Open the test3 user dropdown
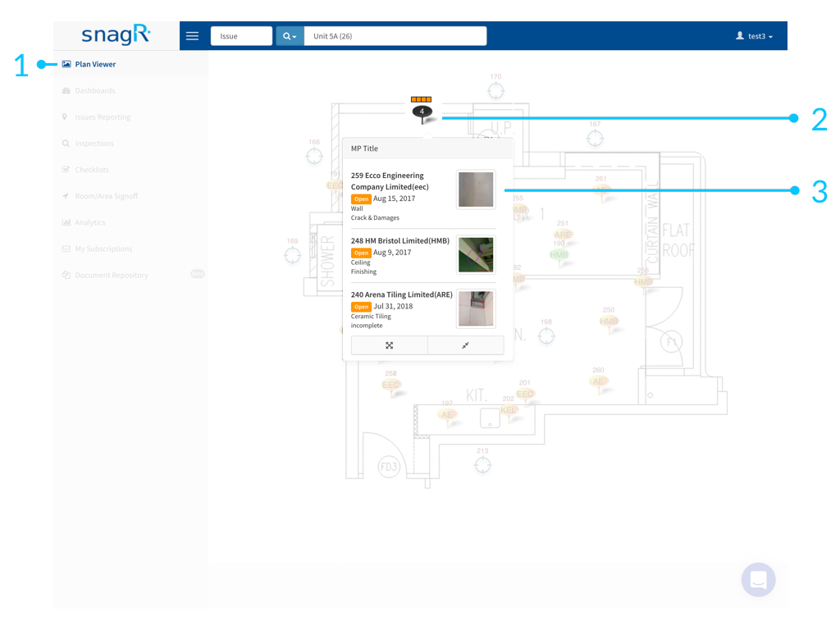Image resolution: width=840 pixels, height=630 pixels. pos(755,36)
